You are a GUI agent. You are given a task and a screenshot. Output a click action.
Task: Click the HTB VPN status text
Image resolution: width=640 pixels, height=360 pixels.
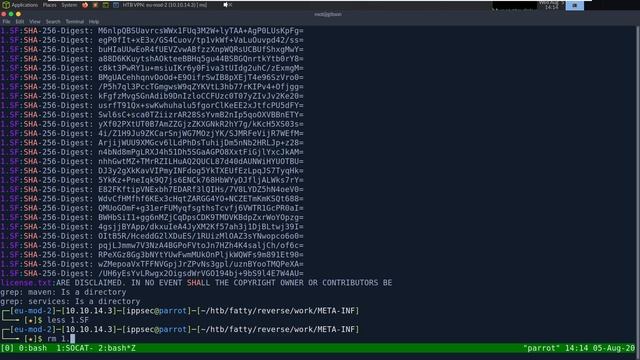click(x=165, y=5)
